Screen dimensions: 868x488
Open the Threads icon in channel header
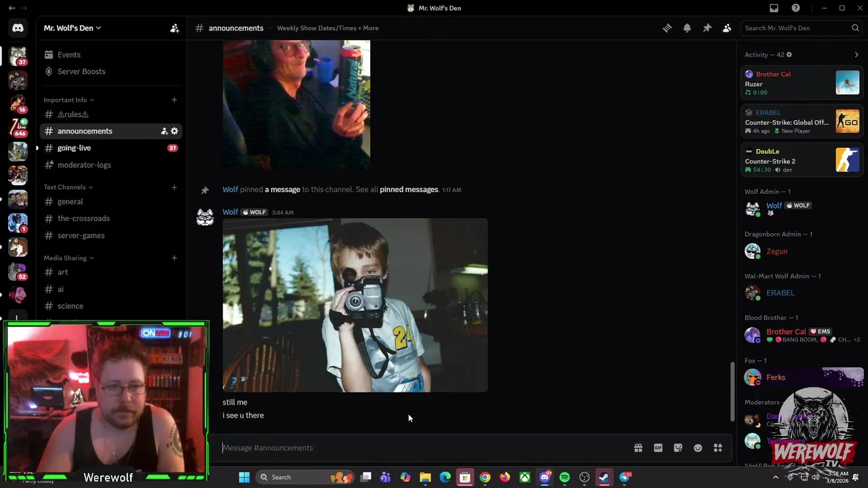coord(667,28)
